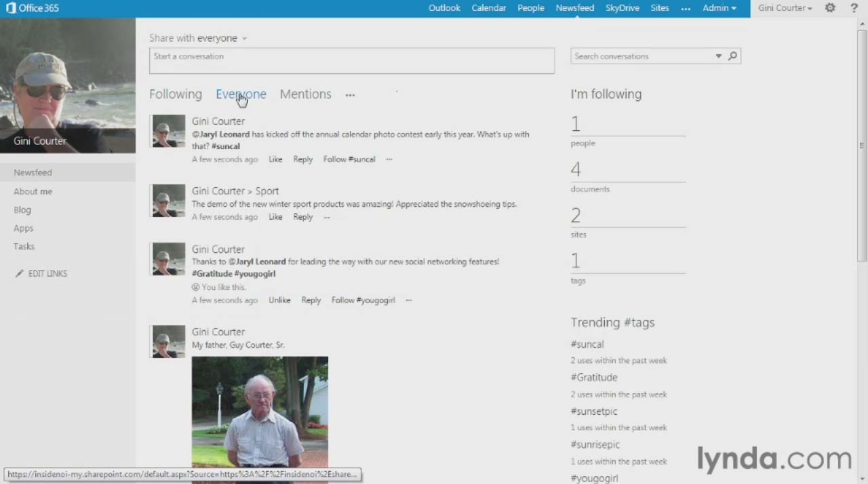The width and height of the screenshot is (868, 484).
Task: Click the Gini Courter profile picture
Action: [x=68, y=85]
